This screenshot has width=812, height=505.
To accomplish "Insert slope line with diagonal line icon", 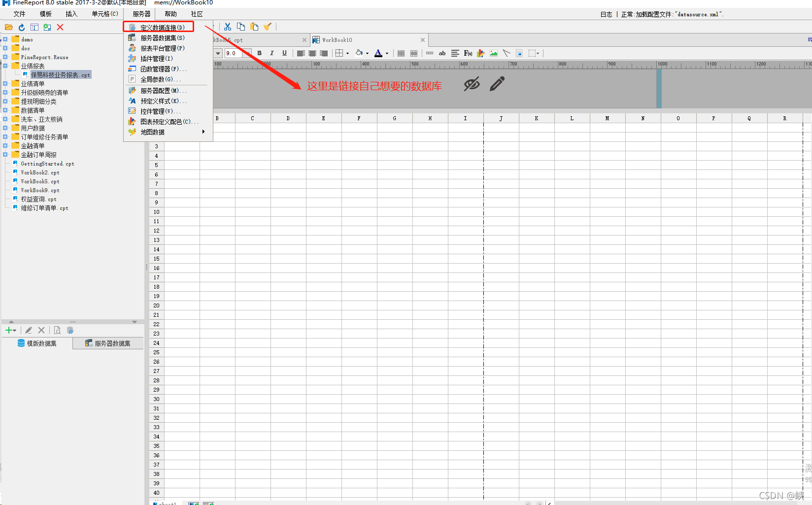I will pyautogui.click(x=507, y=53).
